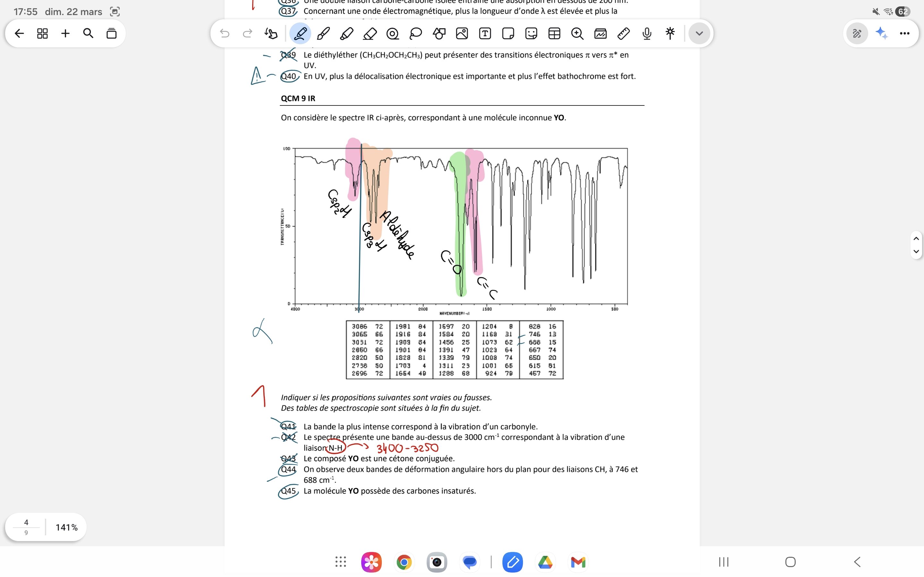This screenshot has width=924, height=577.
Task: Open the 141% zoom level control
Action: tap(66, 527)
